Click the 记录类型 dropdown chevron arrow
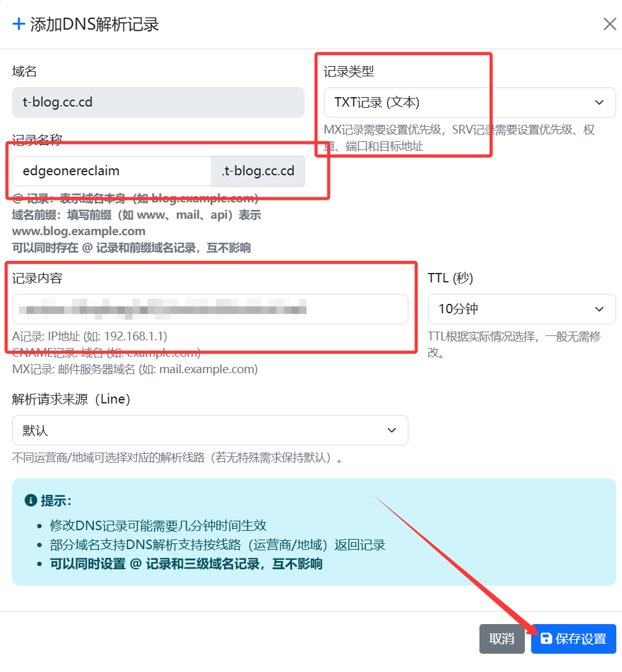 tap(599, 102)
